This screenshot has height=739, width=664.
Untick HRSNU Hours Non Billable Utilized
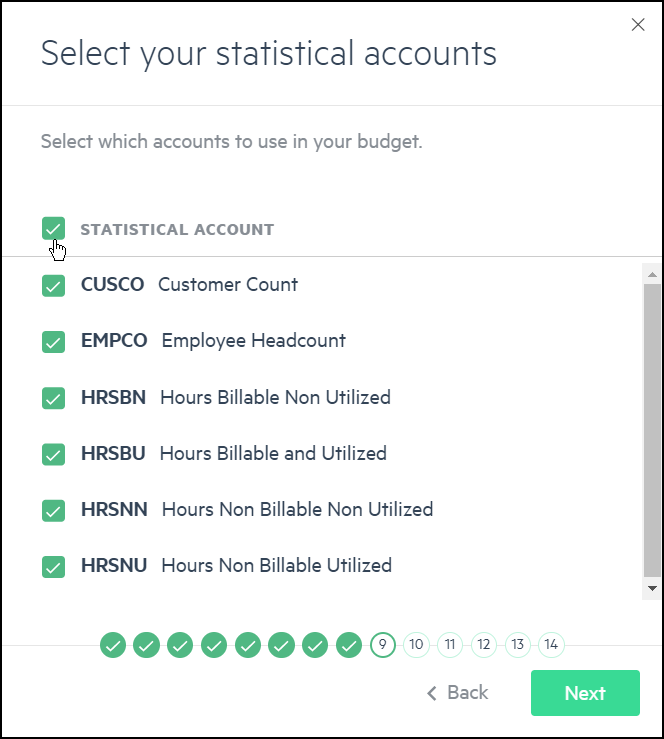pos(53,567)
